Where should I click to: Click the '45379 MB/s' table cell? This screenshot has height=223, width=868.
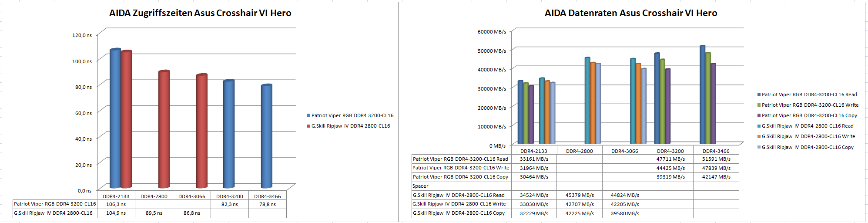click(x=580, y=195)
